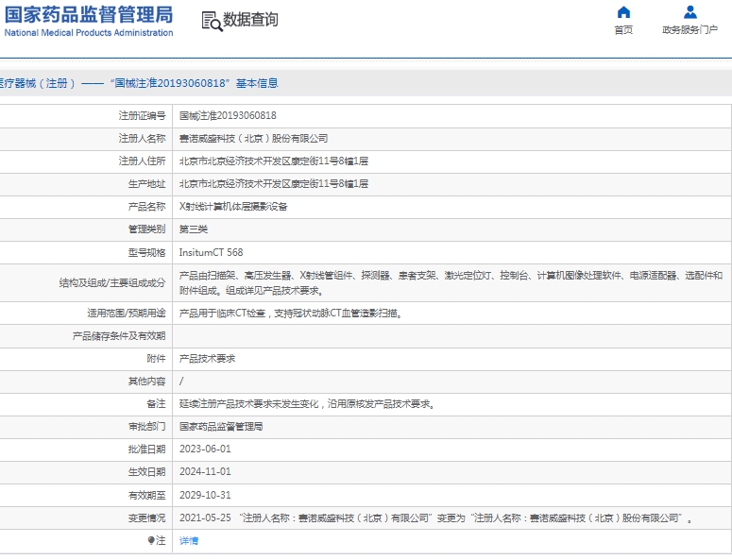
Task: Click the intended use text 产品用于临床CT检查
Action: point(291,314)
